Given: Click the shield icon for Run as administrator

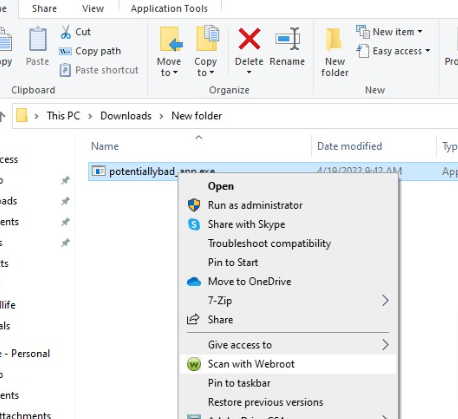Looking at the screenshot, I should point(194,205).
